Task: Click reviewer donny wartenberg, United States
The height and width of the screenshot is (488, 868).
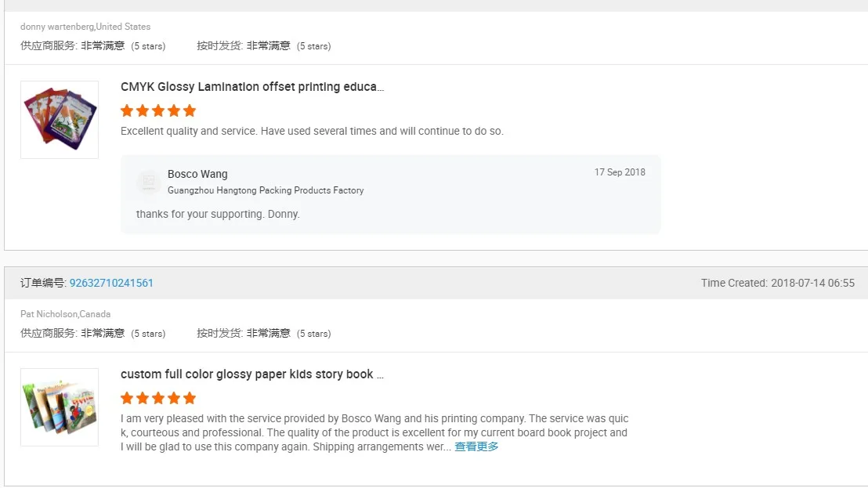Action: pyautogui.click(x=85, y=27)
